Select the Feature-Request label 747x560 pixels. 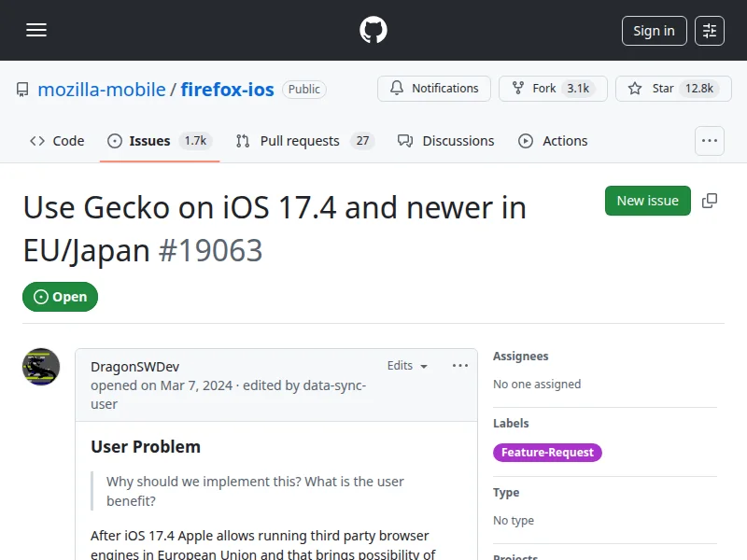pos(547,453)
